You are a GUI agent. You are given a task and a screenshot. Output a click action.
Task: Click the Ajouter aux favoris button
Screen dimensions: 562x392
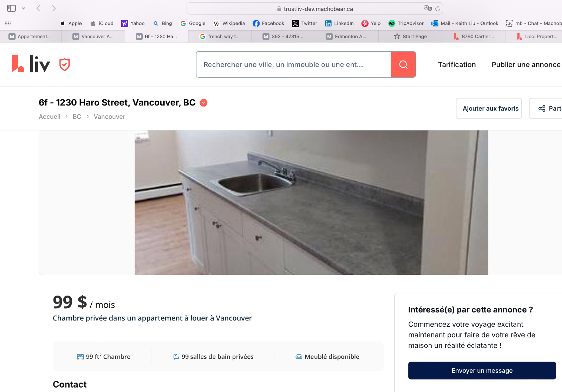(x=489, y=108)
